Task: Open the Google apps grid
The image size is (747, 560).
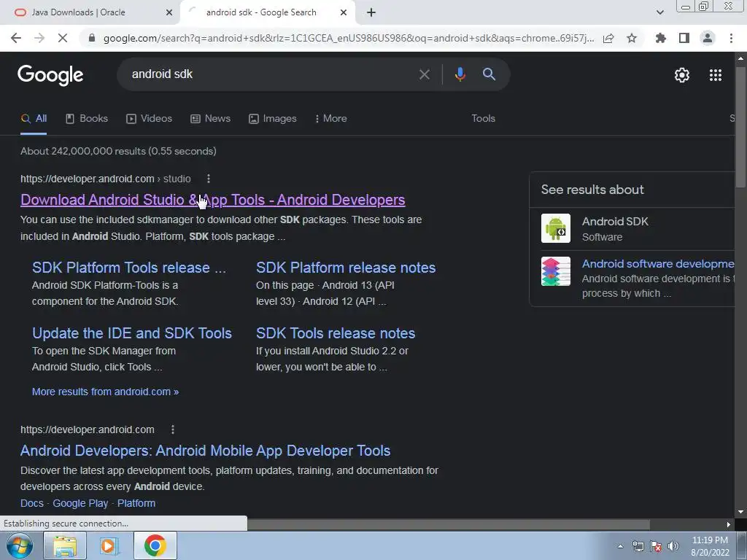Action: [x=716, y=75]
